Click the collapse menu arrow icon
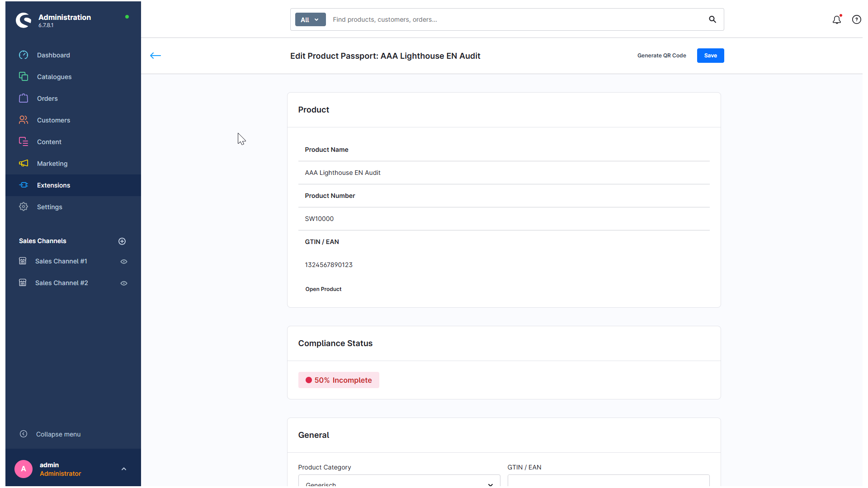 pyautogui.click(x=24, y=434)
